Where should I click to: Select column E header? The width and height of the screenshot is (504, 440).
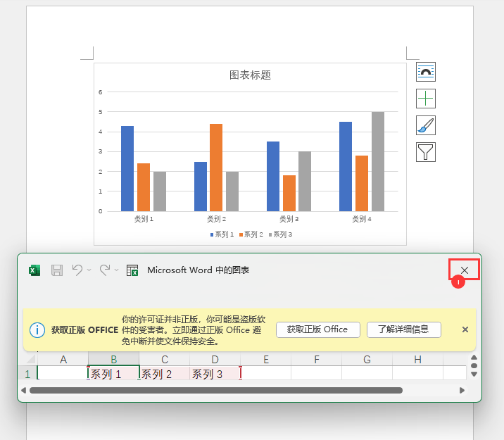coord(266,359)
